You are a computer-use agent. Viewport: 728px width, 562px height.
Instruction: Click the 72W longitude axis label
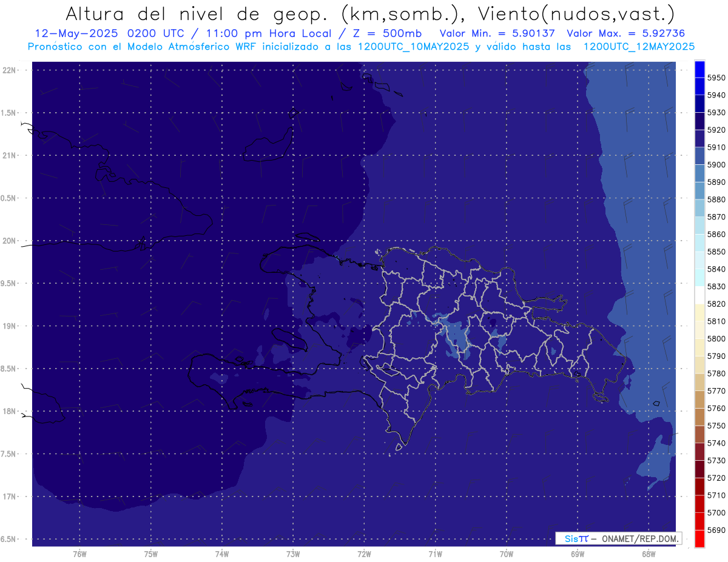click(364, 555)
